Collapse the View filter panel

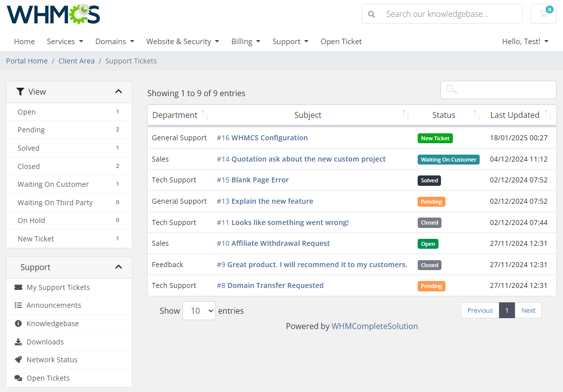(x=119, y=92)
